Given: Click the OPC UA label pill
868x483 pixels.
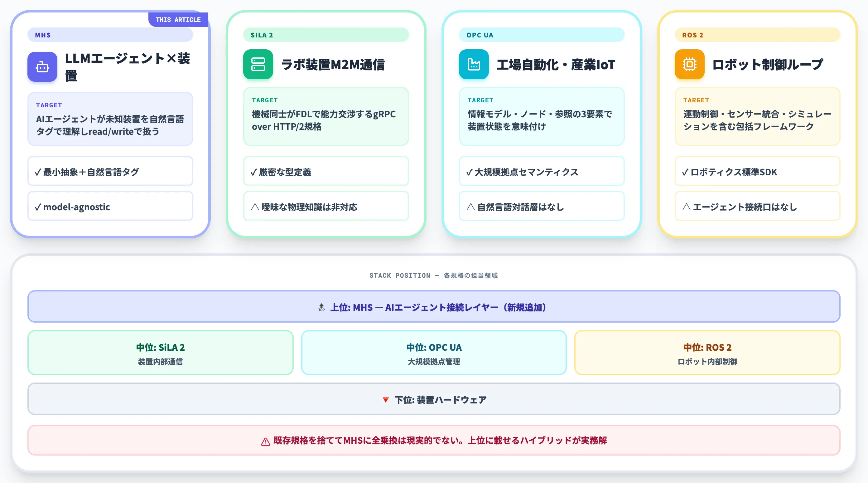Looking at the screenshot, I should point(542,35).
